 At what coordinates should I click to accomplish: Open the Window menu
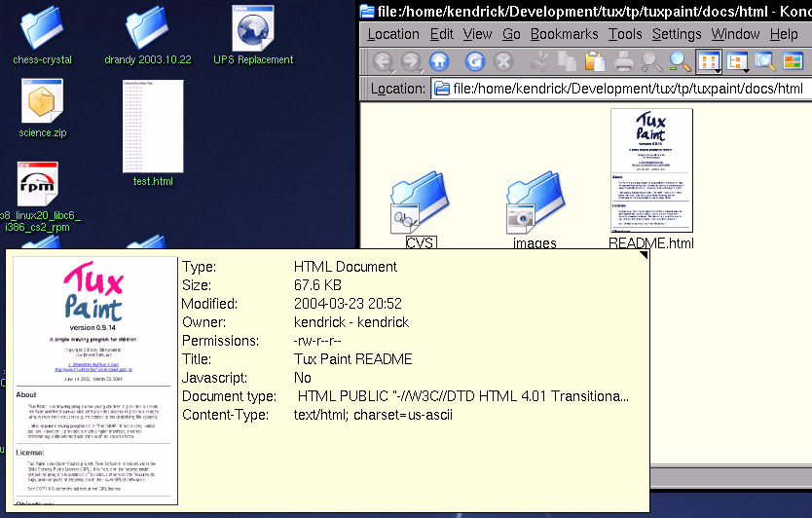tap(735, 34)
